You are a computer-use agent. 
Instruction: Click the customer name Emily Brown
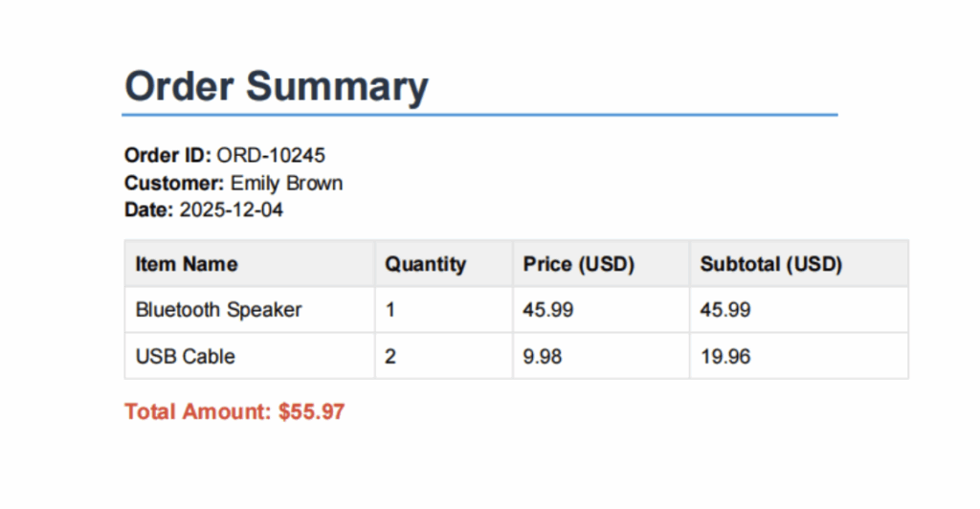[x=286, y=183]
